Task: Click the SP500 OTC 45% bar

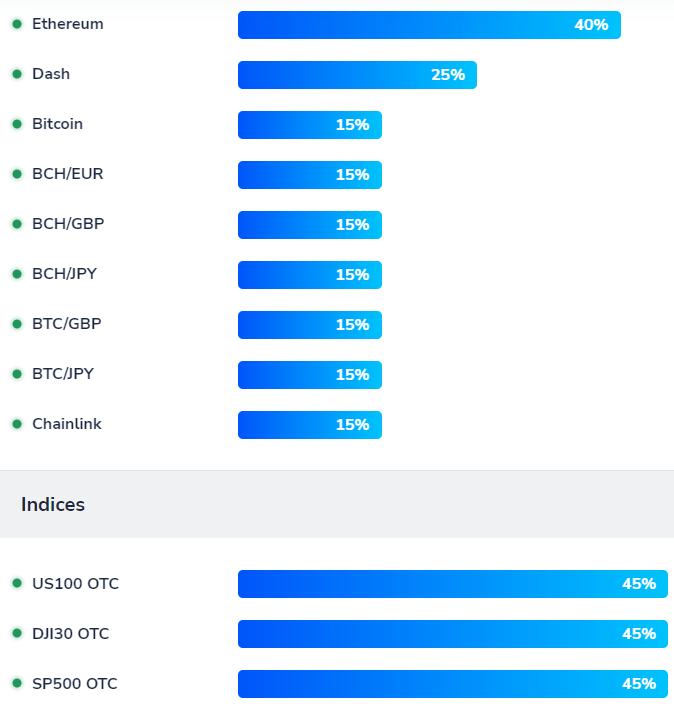Action: click(x=453, y=684)
